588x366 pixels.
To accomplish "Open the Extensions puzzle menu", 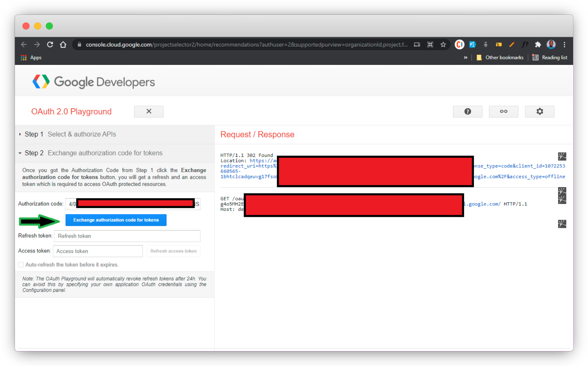I will pyautogui.click(x=538, y=44).
